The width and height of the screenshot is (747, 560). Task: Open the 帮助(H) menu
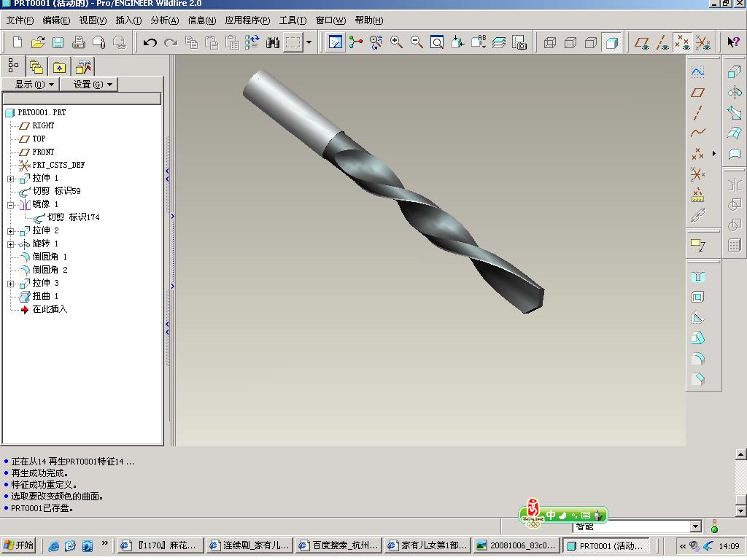pos(369,20)
